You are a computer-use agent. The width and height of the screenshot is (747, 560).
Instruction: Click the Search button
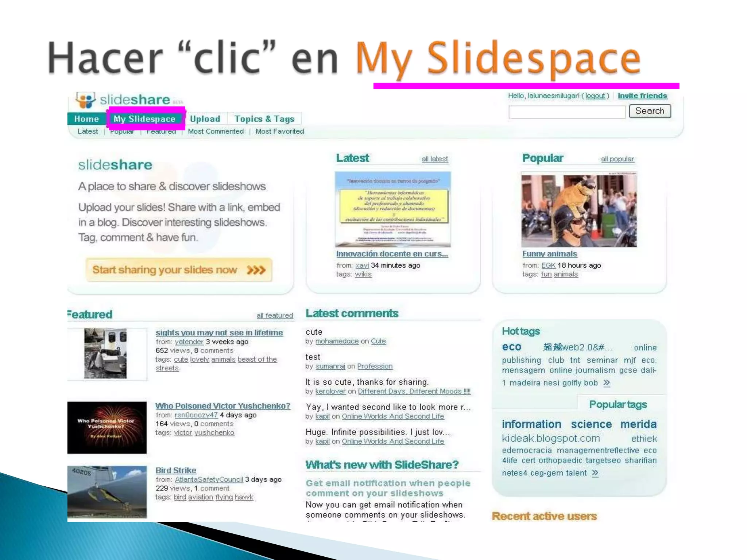pyautogui.click(x=650, y=111)
